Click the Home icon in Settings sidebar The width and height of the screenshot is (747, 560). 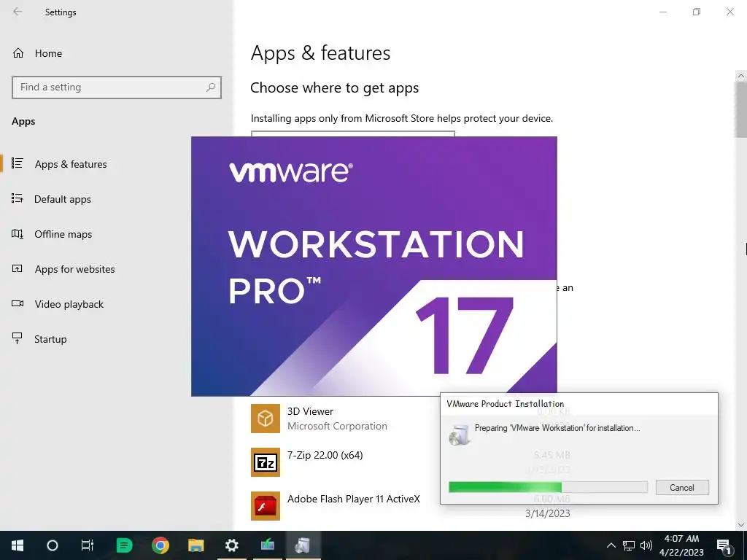(18, 52)
